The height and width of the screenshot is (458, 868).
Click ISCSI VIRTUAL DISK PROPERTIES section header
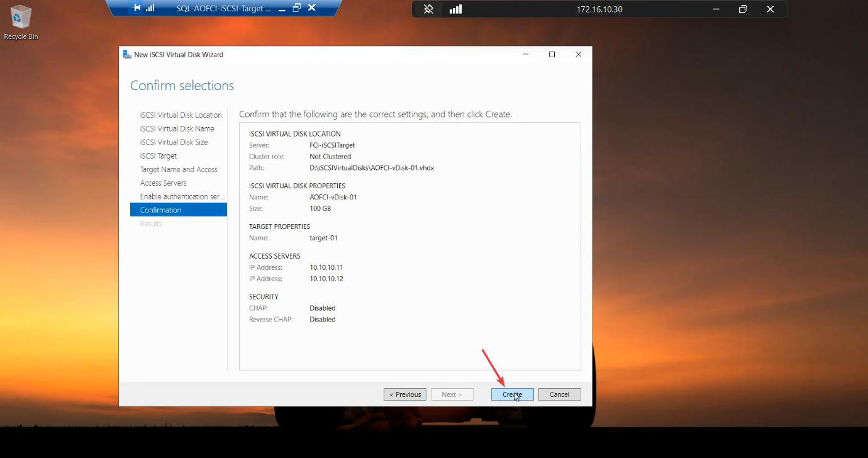pyautogui.click(x=297, y=186)
